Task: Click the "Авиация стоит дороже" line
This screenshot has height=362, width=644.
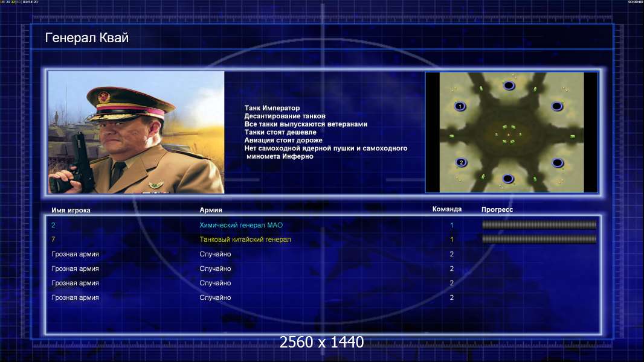Action: 283,140
